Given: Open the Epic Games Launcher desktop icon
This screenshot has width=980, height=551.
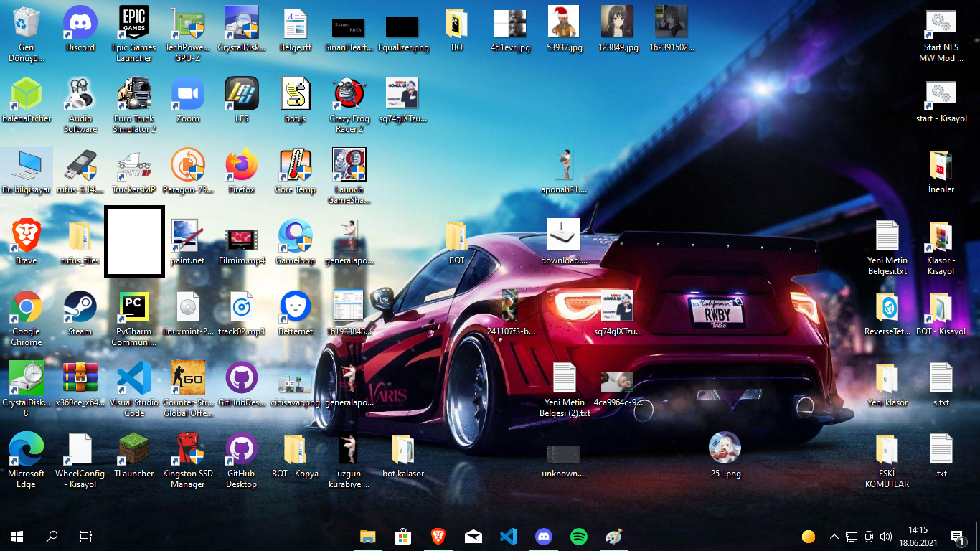Looking at the screenshot, I should click(134, 34).
